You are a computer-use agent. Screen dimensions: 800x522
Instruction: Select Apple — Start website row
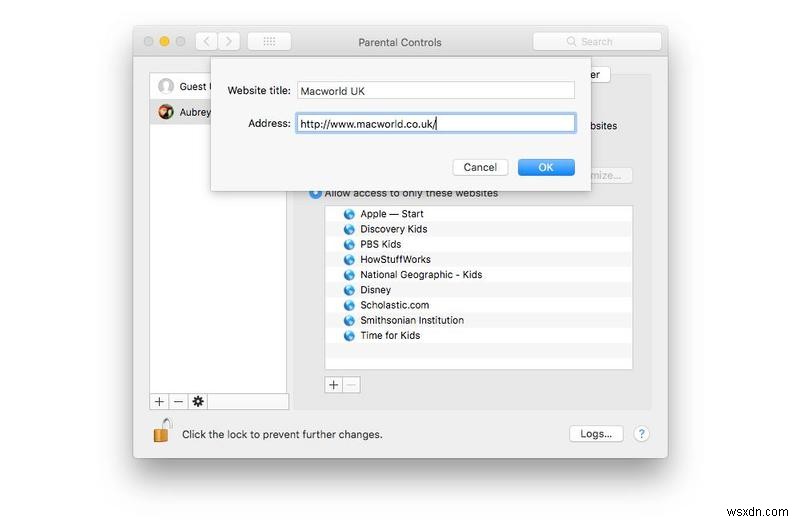pos(479,214)
